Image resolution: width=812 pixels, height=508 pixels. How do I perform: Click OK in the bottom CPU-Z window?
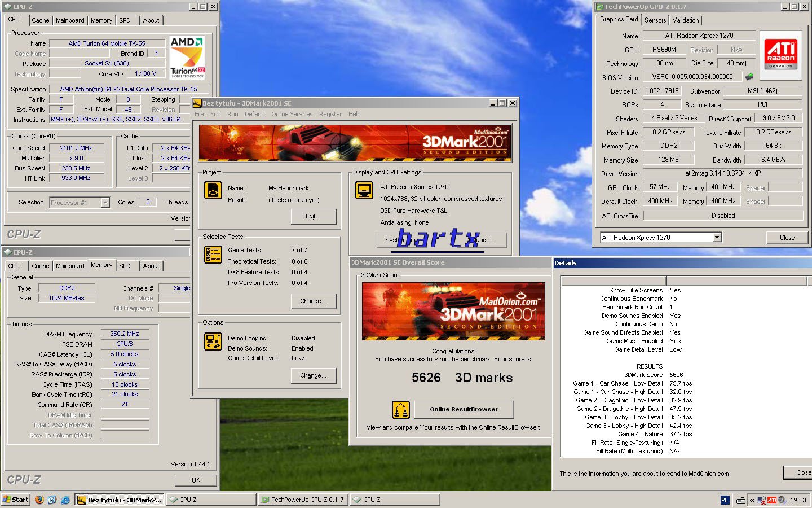196,480
